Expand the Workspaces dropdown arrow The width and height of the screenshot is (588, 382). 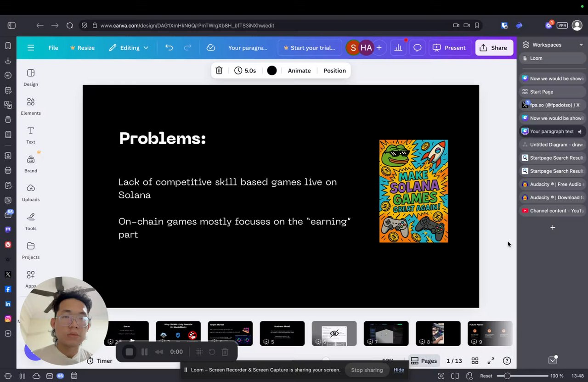click(x=581, y=45)
